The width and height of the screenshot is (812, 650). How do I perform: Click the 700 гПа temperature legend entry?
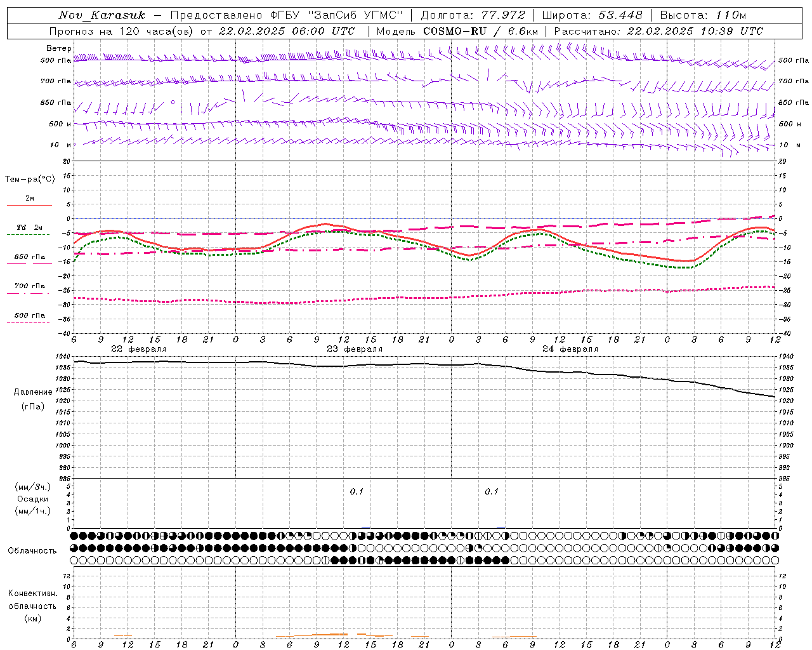click(x=30, y=286)
